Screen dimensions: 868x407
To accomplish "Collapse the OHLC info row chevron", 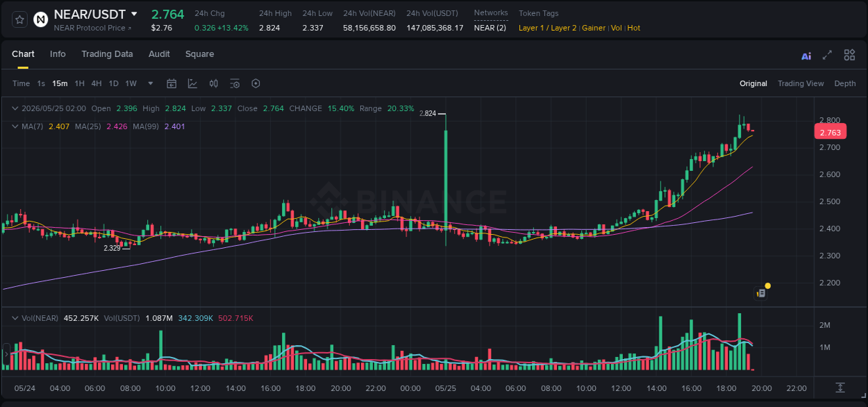I will coord(15,108).
